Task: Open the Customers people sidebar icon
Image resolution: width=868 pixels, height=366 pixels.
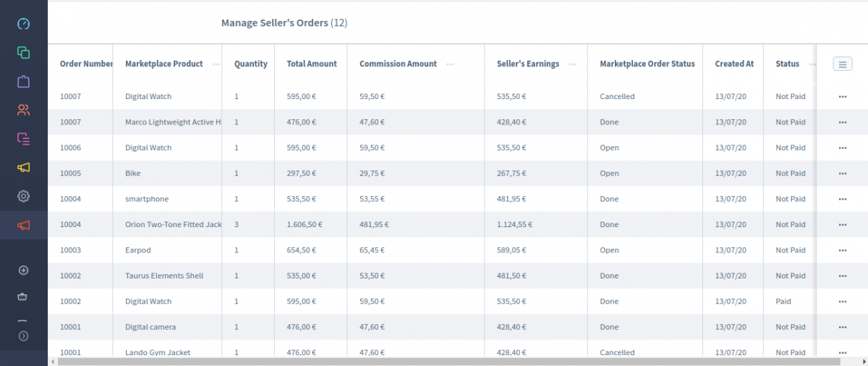Action: coord(24,110)
